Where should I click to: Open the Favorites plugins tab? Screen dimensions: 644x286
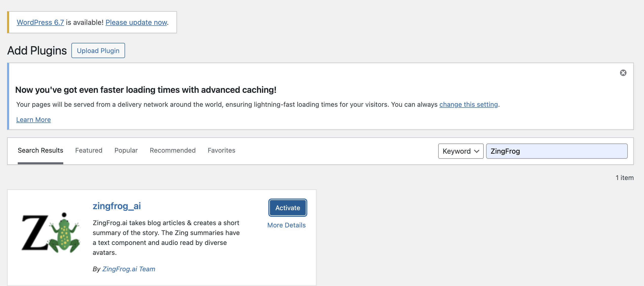click(222, 150)
